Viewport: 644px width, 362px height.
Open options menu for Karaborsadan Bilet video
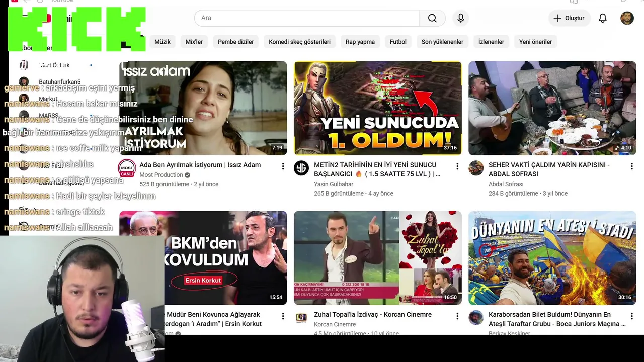pos(632,316)
